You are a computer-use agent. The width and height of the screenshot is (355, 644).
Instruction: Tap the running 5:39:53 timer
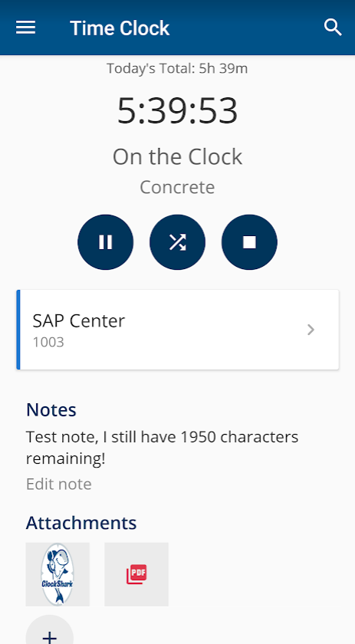coord(178,110)
